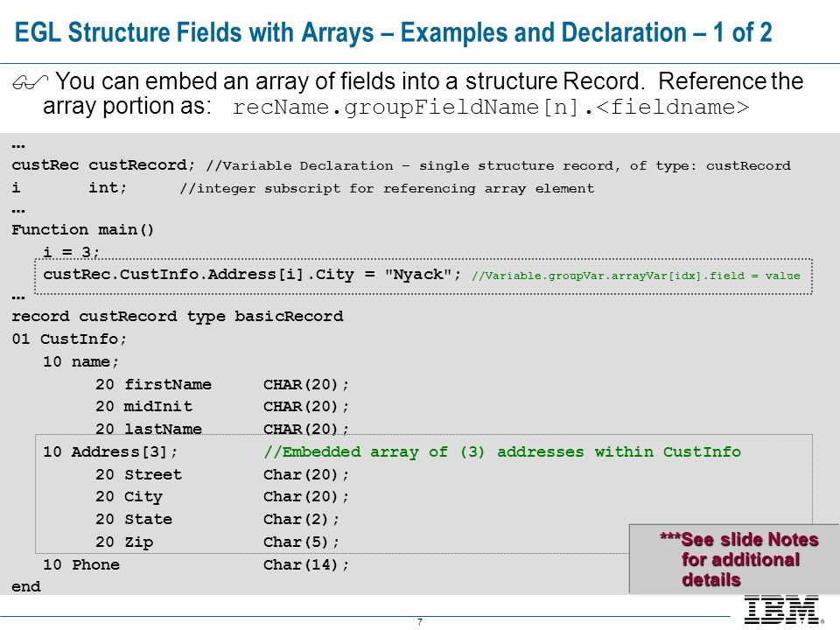Click the field '10 Phone'
This screenshot has width=840, height=630.
coord(81,564)
